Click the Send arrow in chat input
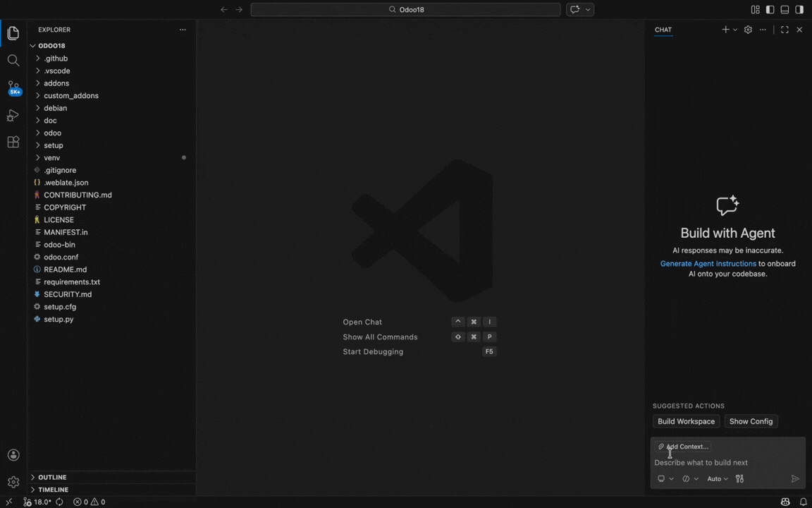Viewport: 812px width, 508px height. point(795,478)
